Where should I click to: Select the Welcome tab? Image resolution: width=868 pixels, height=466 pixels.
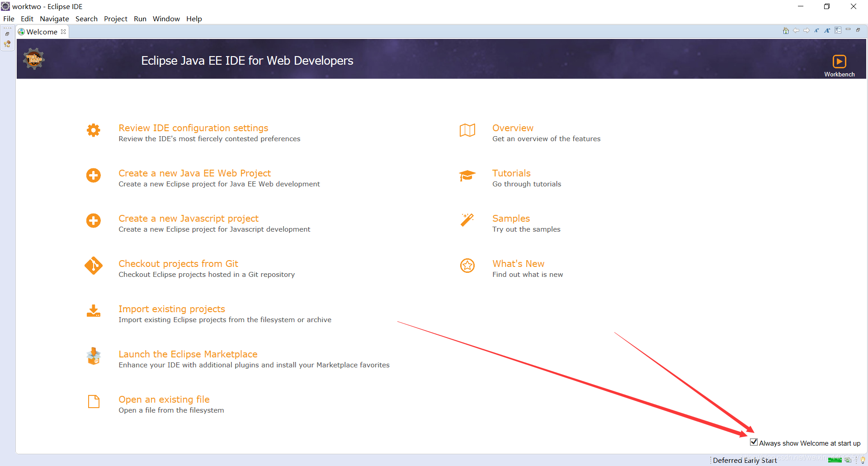point(42,32)
